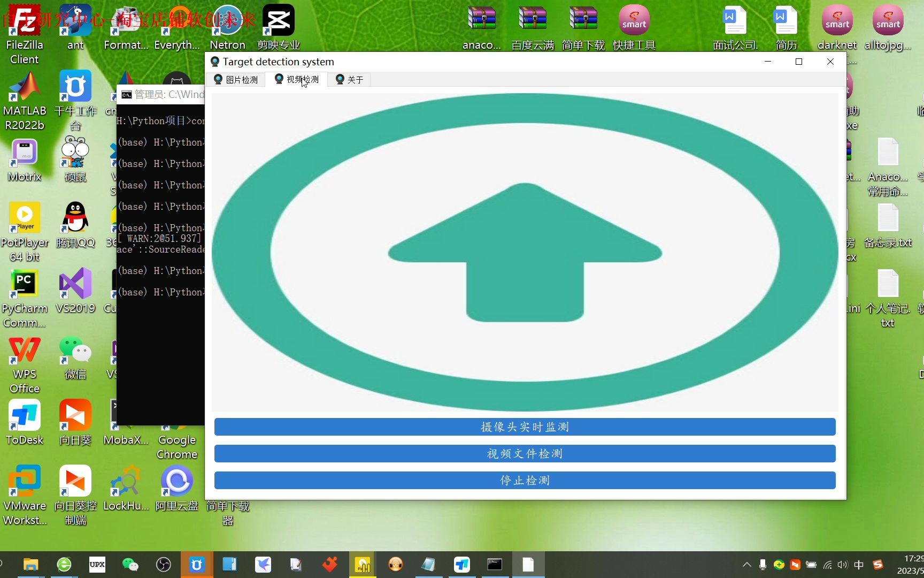Open the Netron desktop shortcut
The height and width of the screenshot is (578, 924).
click(228, 28)
